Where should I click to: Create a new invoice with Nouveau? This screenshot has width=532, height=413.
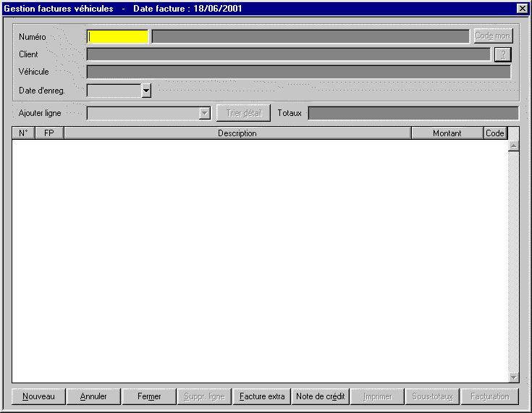tap(38, 396)
